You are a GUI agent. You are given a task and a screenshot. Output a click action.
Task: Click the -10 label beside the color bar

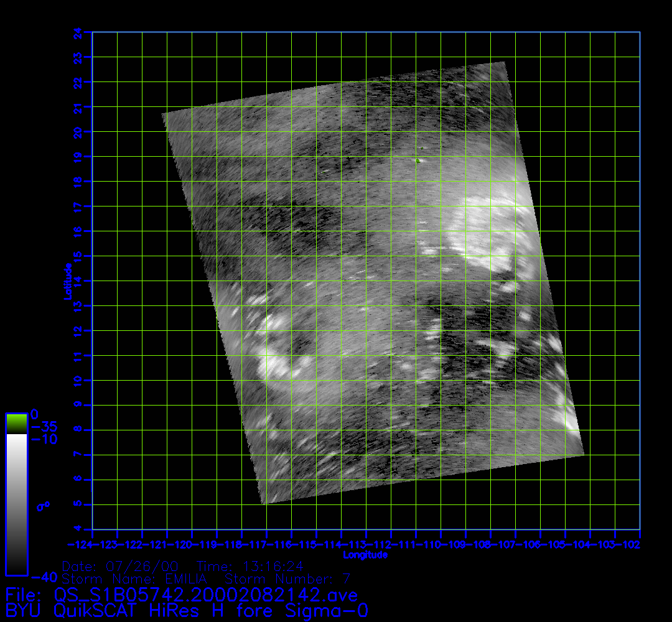[45, 439]
